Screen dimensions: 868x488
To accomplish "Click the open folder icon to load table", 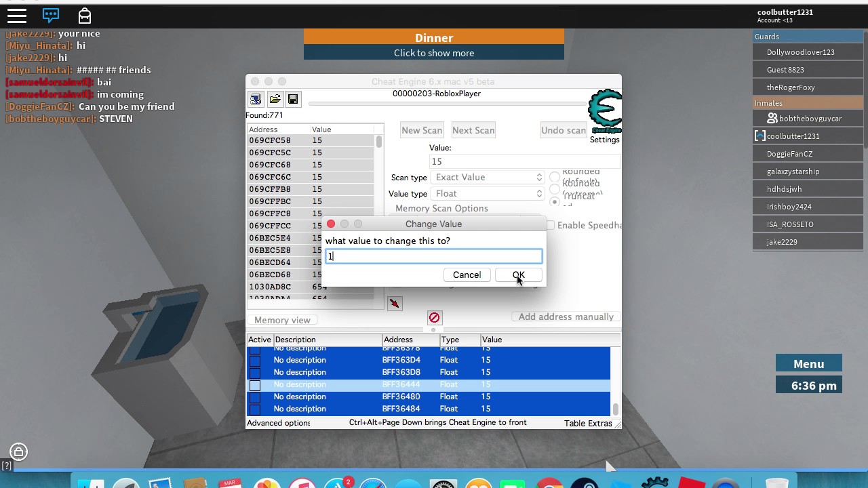I will pyautogui.click(x=275, y=100).
